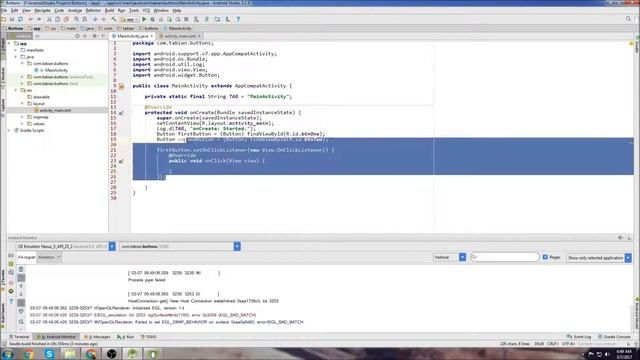Click the Save All toolbar icon
This screenshot has height=360, width=640.
pyautogui.click(x=12, y=19)
